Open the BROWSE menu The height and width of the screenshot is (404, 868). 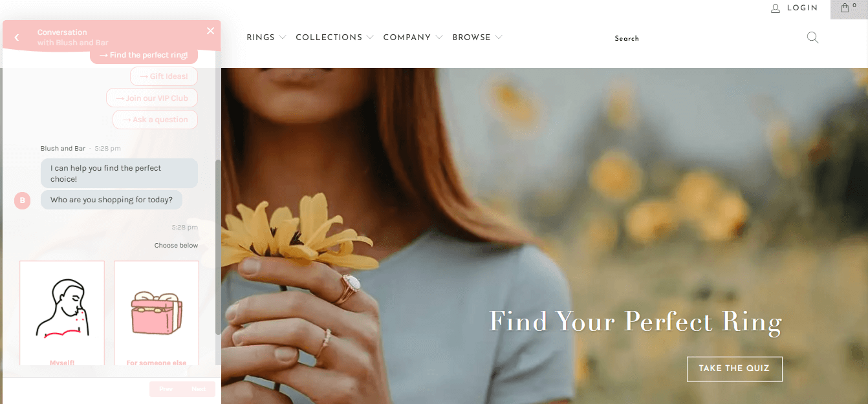pos(477,37)
